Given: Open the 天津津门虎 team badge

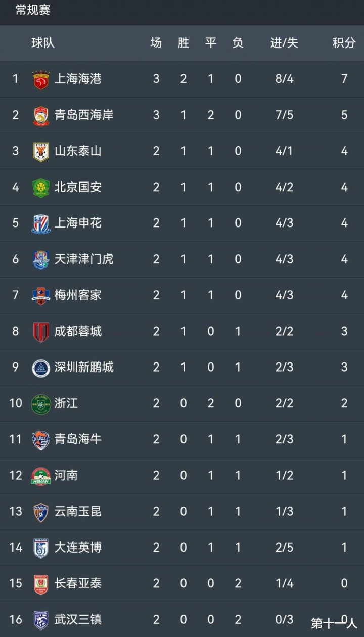Looking at the screenshot, I should tap(41, 259).
